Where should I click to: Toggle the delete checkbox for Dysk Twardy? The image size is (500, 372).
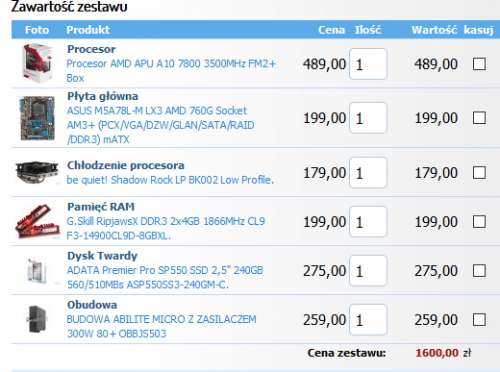[x=479, y=271]
